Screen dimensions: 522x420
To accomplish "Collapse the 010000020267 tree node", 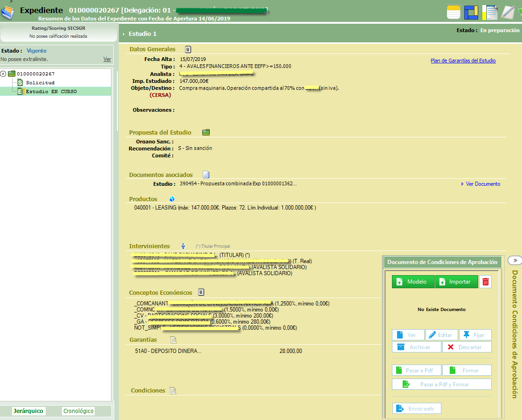I will click(3, 74).
